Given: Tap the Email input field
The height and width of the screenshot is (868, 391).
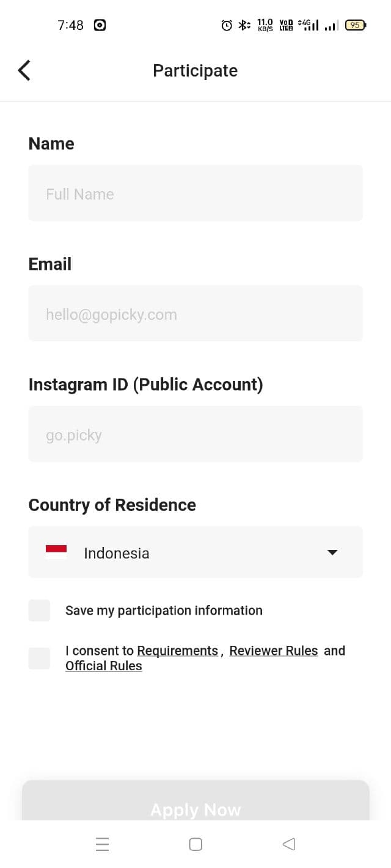Looking at the screenshot, I should pyautogui.click(x=195, y=314).
